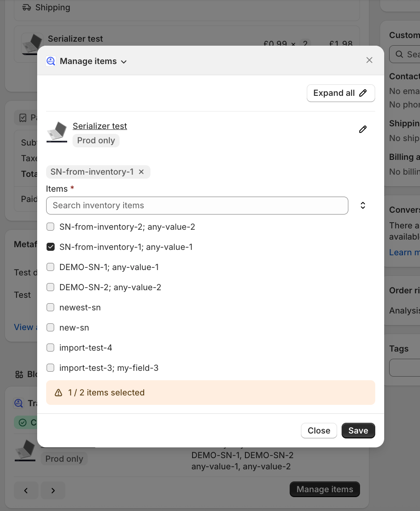This screenshot has width=420, height=511.
Task: Click the laptop product thumbnail in dialog
Action: [57, 132]
